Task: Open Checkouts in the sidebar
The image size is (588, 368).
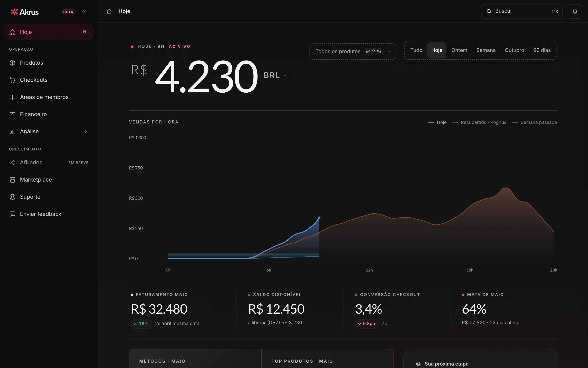Action: pyautogui.click(x=49, y=80)
